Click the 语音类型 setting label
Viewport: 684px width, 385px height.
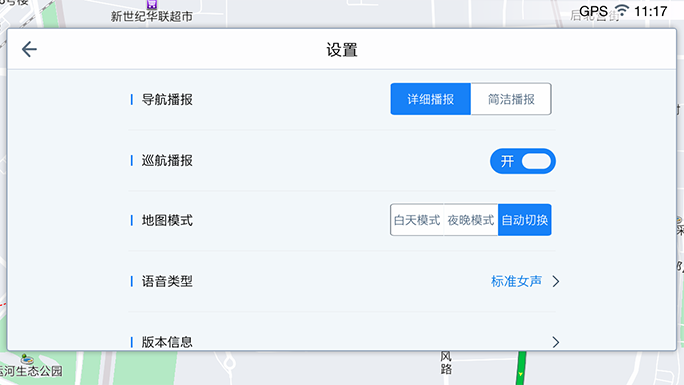pyautogui.click(x=167, y=281)
